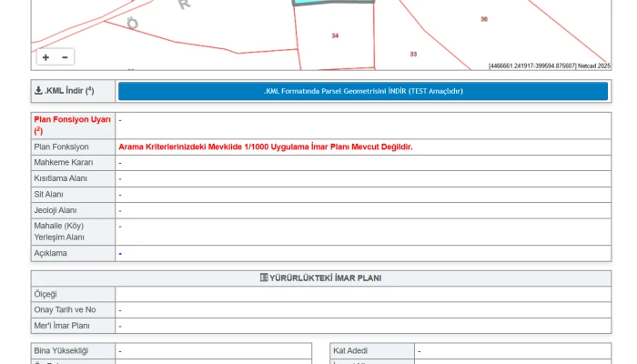This screenshot has width=637, height=364.
Task: Click the red imar planı unavailable message
Action: 265,147
